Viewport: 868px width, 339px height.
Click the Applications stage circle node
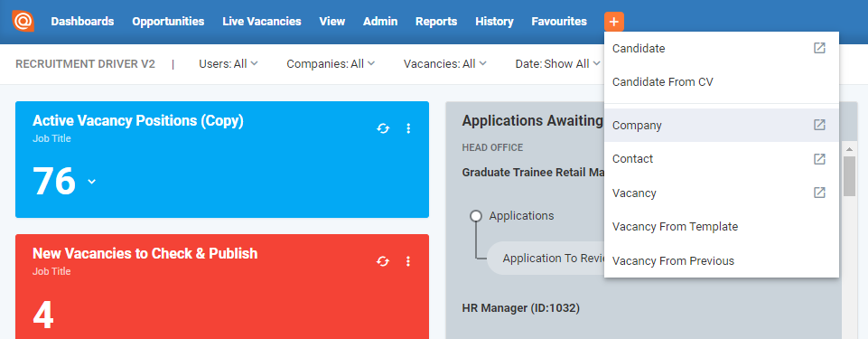[475, 216]
